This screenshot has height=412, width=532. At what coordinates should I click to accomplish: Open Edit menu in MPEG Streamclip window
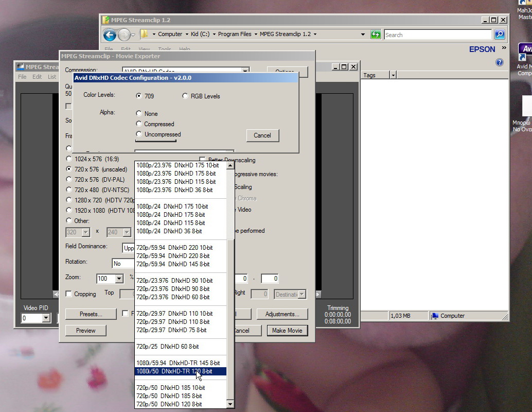37,77
